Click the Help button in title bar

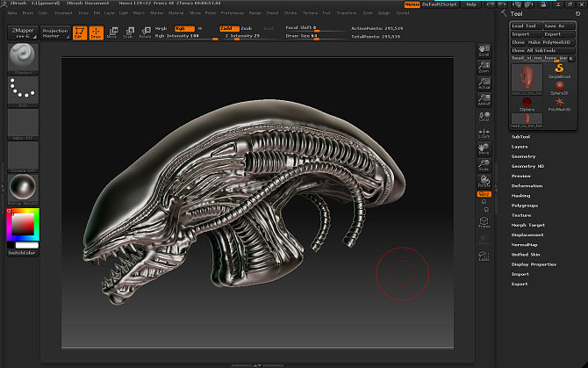click(471, 4)
